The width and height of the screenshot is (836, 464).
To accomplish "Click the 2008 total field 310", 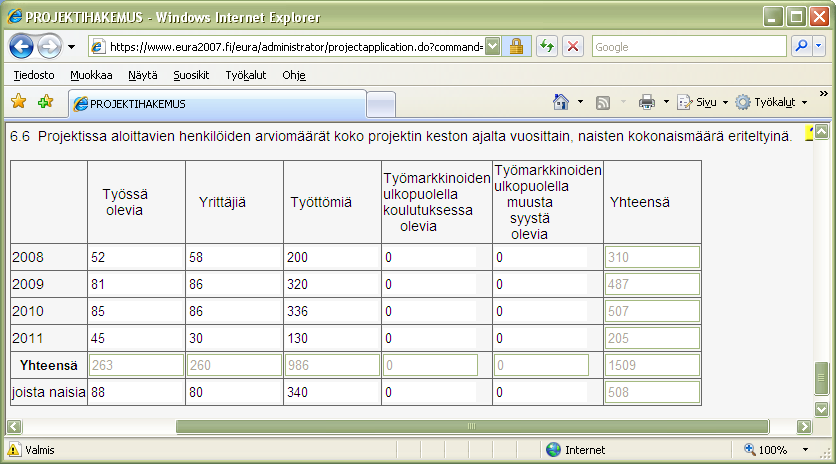I will click(652, 257).
